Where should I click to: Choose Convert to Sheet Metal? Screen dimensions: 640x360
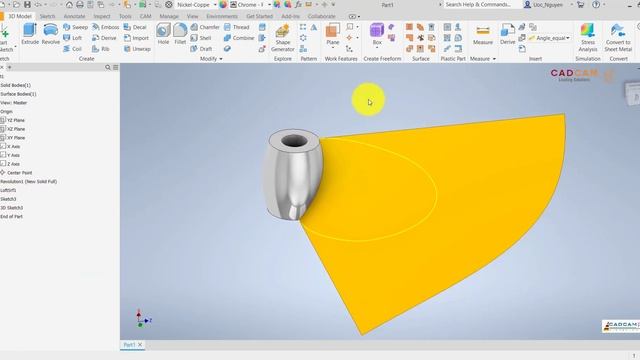[x=618, y=38]
